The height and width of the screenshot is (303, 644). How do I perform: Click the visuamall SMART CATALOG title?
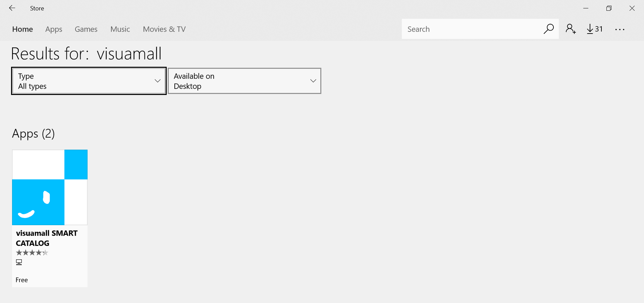tap(47, 238)
